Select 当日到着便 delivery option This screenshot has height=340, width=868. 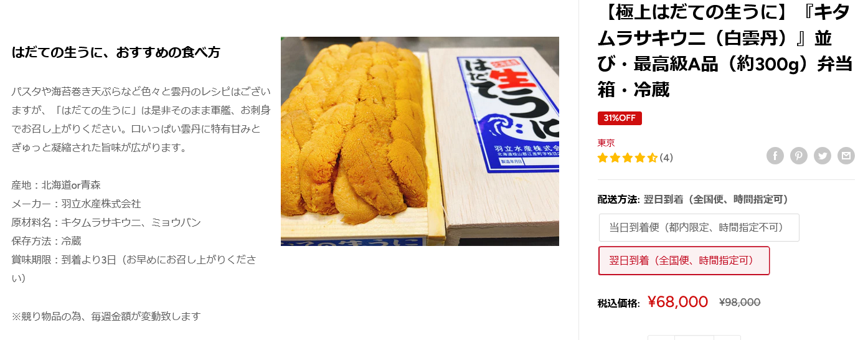(699, 228)
